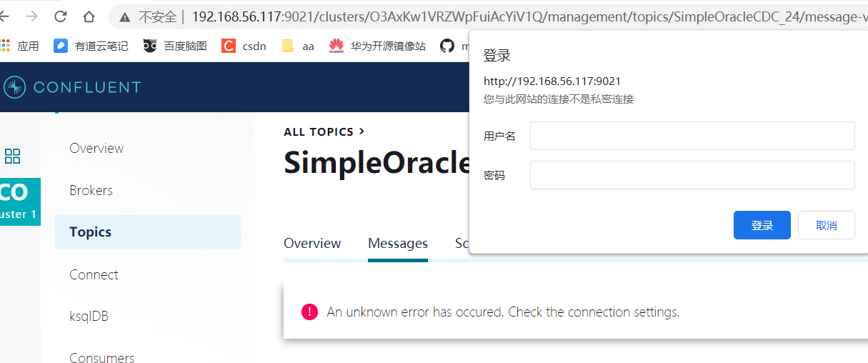The image size is (868, 363).
Task: Open 华为开源镜像站 bookmark
Action: [x=377, y=46]
